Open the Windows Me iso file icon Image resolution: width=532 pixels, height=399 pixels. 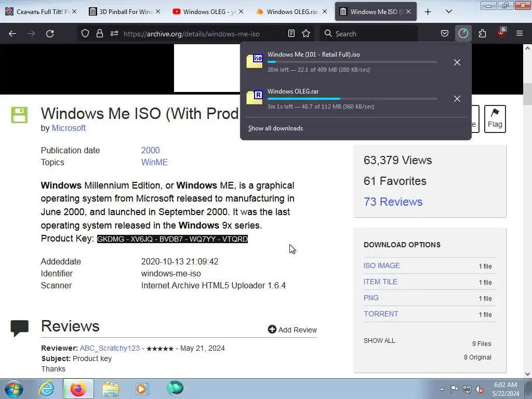pos(255,61)
